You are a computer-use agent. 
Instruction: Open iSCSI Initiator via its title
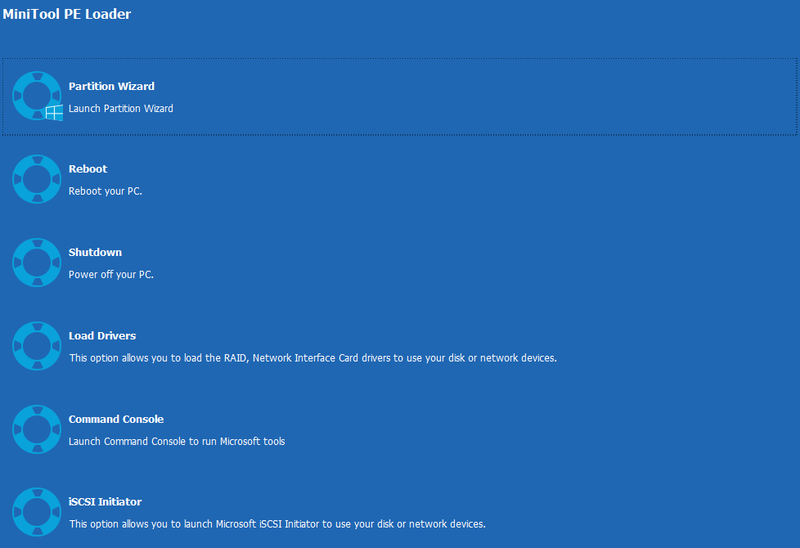[x=105, y=502]
